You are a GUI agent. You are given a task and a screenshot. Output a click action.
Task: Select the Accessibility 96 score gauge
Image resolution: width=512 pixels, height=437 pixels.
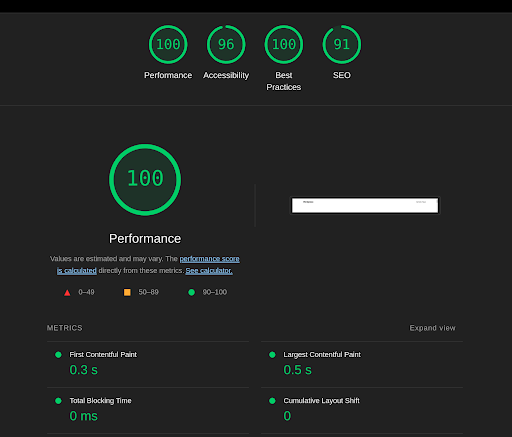226,44
